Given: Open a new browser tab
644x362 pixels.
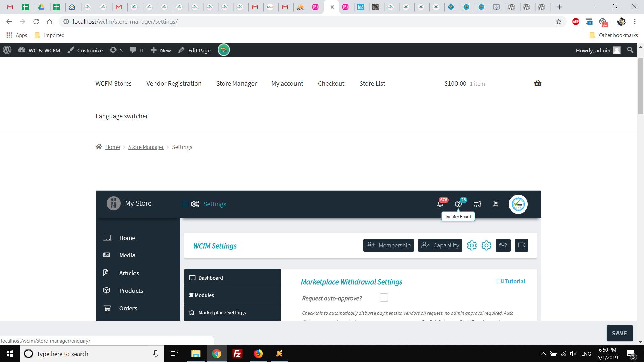Looking at the screenshot, I should [x=559, y=7].
